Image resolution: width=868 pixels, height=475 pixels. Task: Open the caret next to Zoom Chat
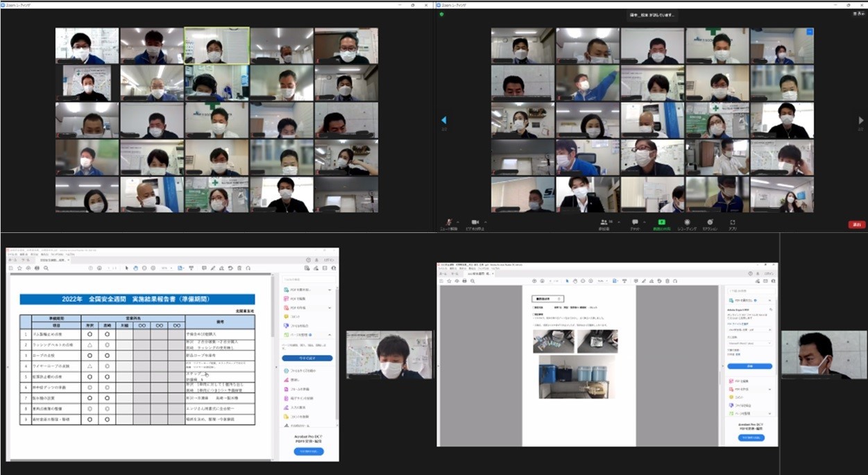tap(644, 221)
